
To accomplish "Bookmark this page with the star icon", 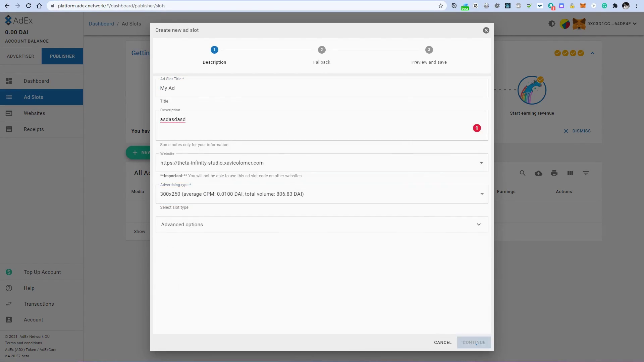I will tap(441, 6).
